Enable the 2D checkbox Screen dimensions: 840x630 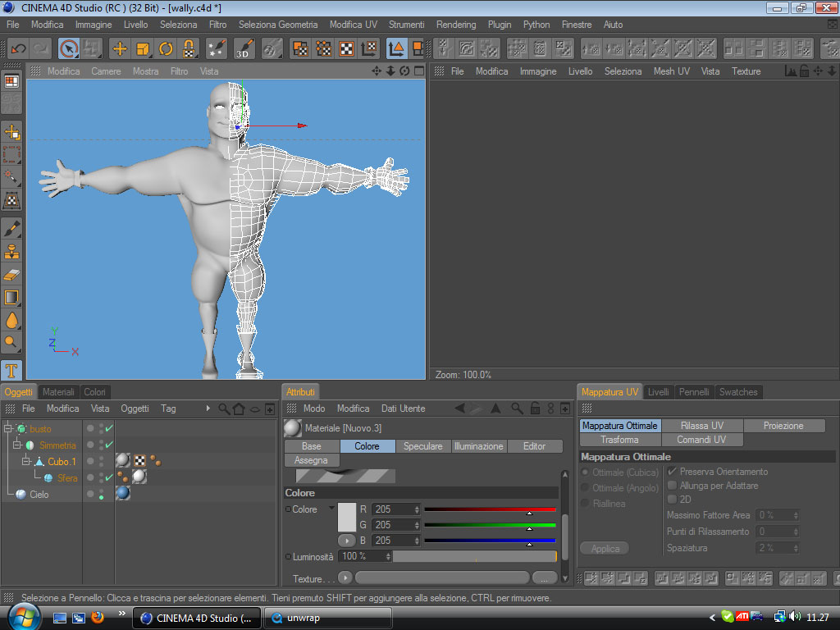(x=673, y=500)
